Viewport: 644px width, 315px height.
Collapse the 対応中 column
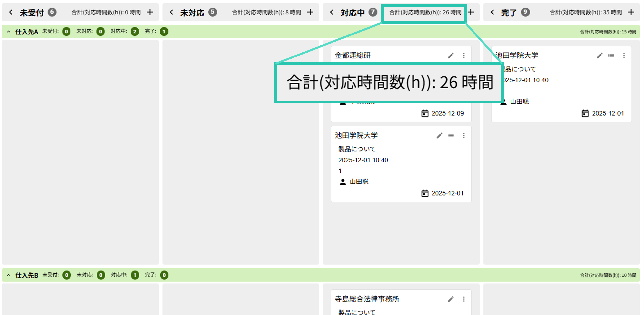pos(332,12)
